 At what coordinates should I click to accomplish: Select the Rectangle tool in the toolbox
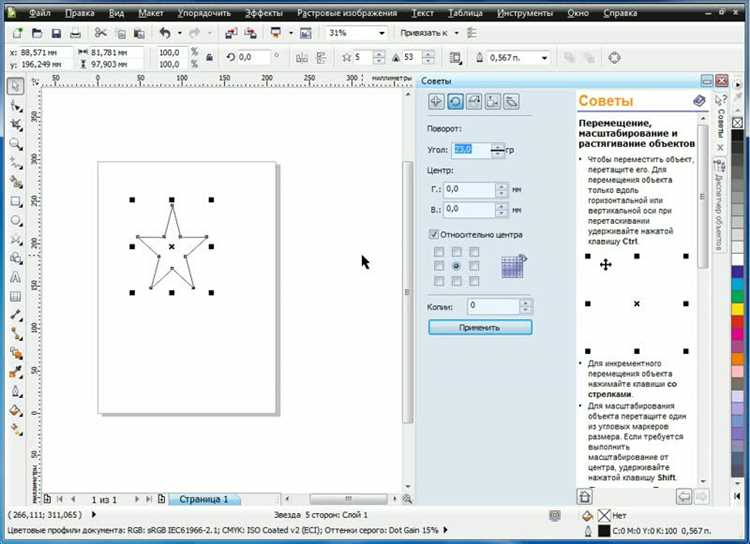[x=16, y=201]
